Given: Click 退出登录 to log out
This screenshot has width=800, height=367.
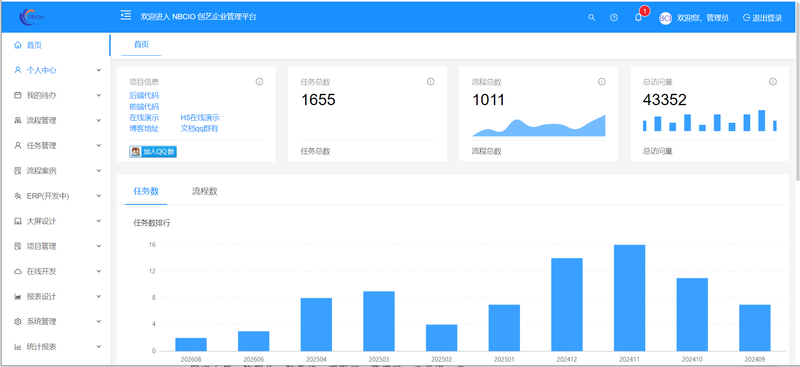Looking at the screenshot, I should tap(762, 18).
